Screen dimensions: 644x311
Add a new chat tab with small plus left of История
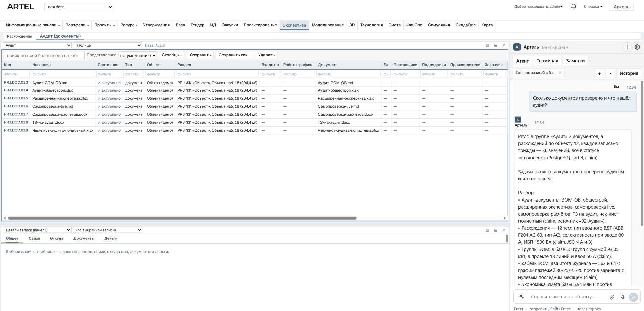[x=599, y=73]
